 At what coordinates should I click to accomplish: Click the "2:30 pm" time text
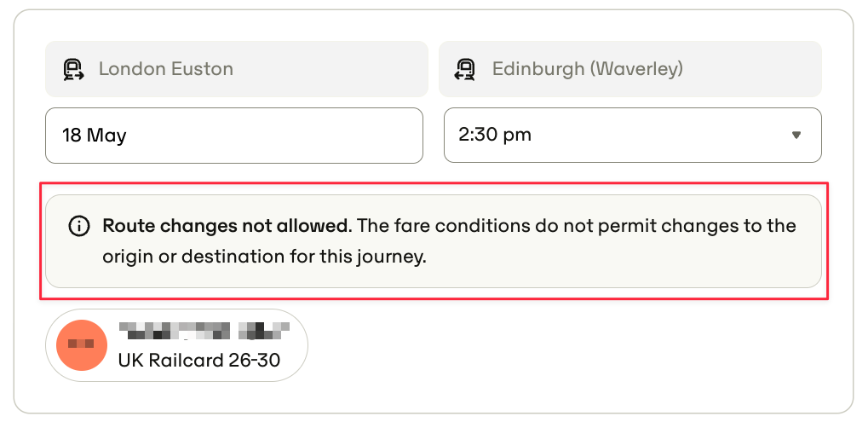tap(495, 136)
